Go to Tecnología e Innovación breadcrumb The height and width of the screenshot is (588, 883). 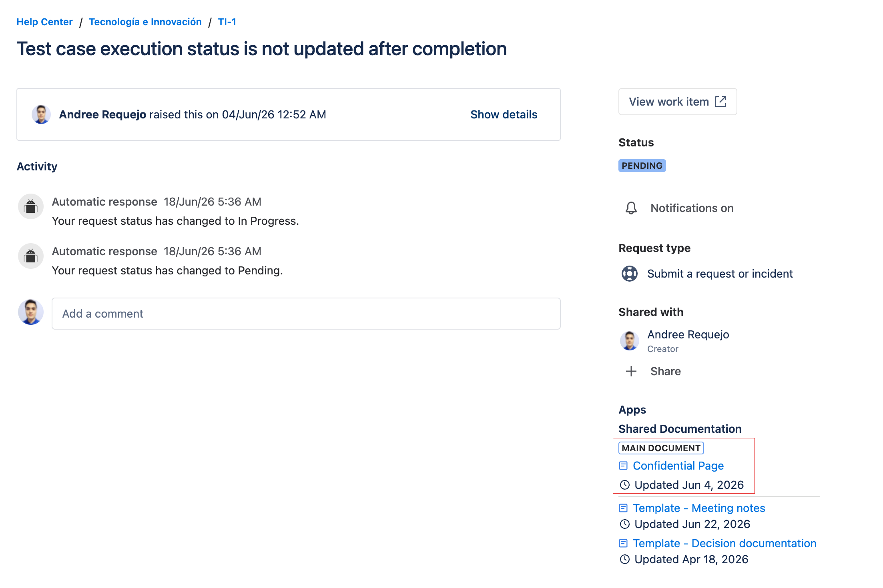(x=145, y=22)
